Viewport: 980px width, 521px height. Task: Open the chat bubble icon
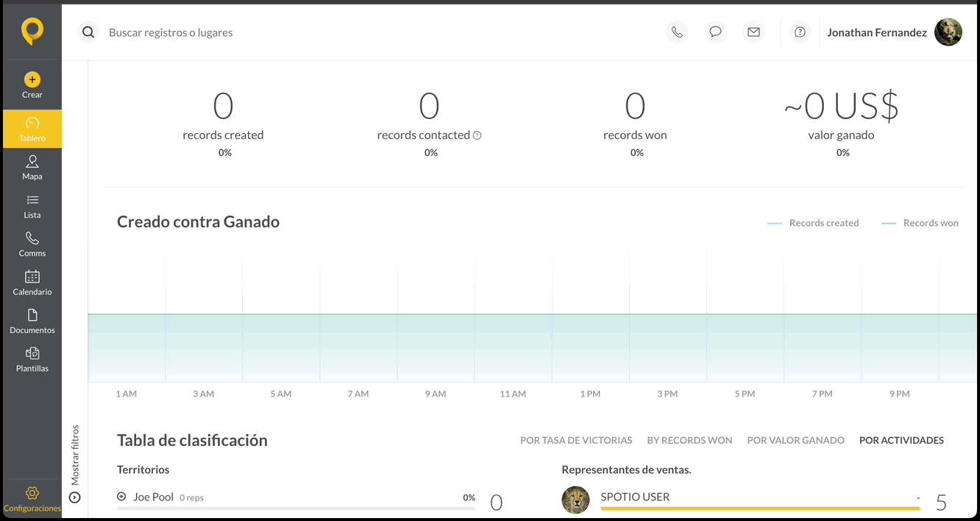[x=715, y=32]
